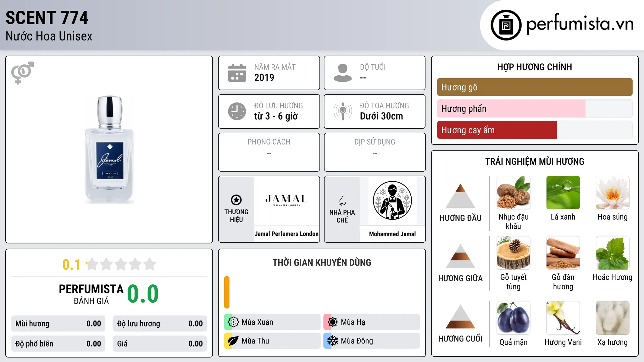Click the release year value 2019

(x=264, y=77)
